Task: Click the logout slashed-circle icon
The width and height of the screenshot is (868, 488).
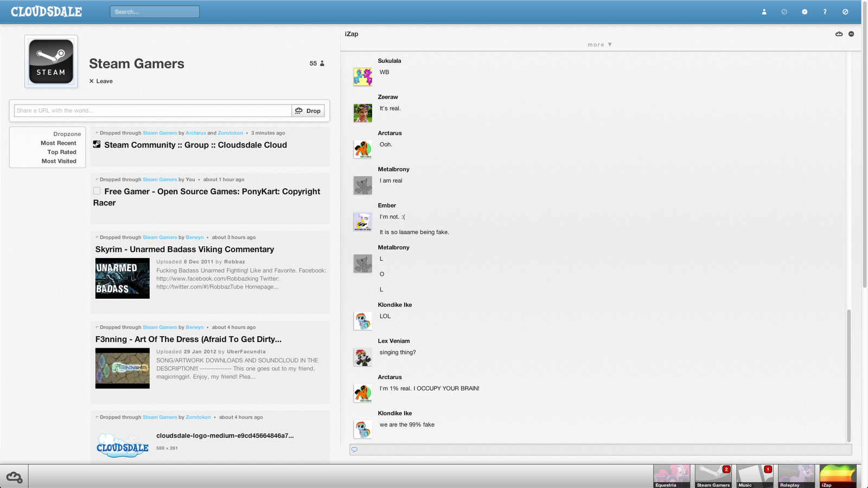Action: tap(845, 11)
